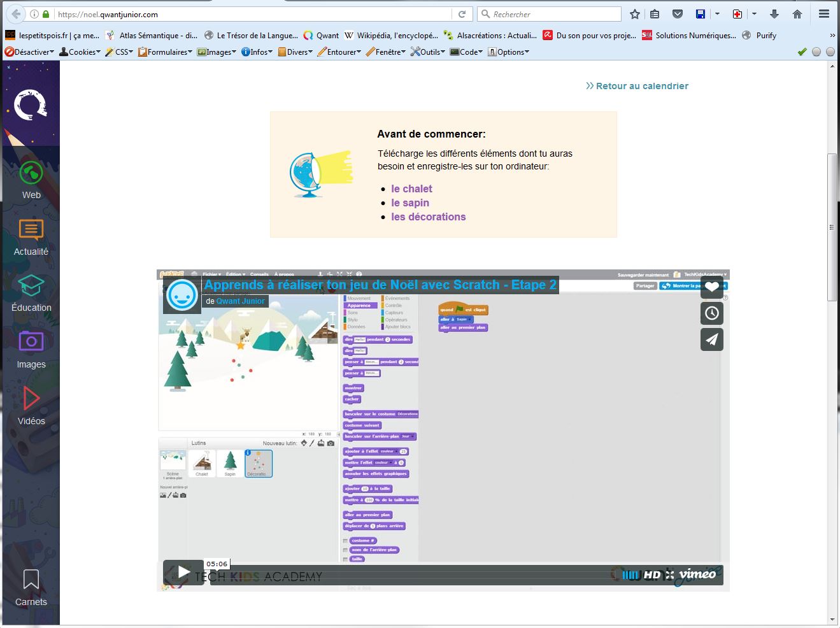The height and width of the screenshot is (628, 840).
Task: Open the Alsacréations bookmark
Action: pyautogui.click(x=490, y=36)
